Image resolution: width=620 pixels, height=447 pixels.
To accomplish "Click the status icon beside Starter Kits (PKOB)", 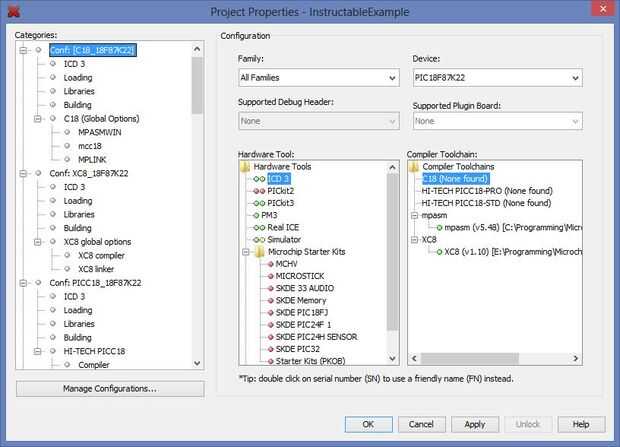I will (x=270, y=361).
